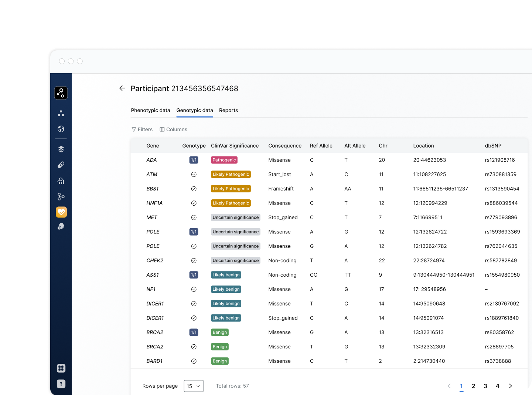532x395 pixels.
Task: Switch to the Phenotypic data tab
Action: (150, 110)
